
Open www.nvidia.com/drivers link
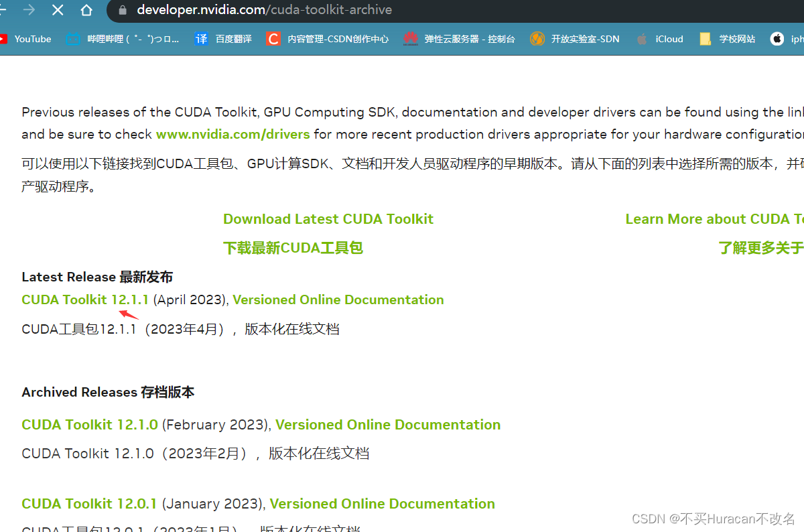[x=232, y=134]
